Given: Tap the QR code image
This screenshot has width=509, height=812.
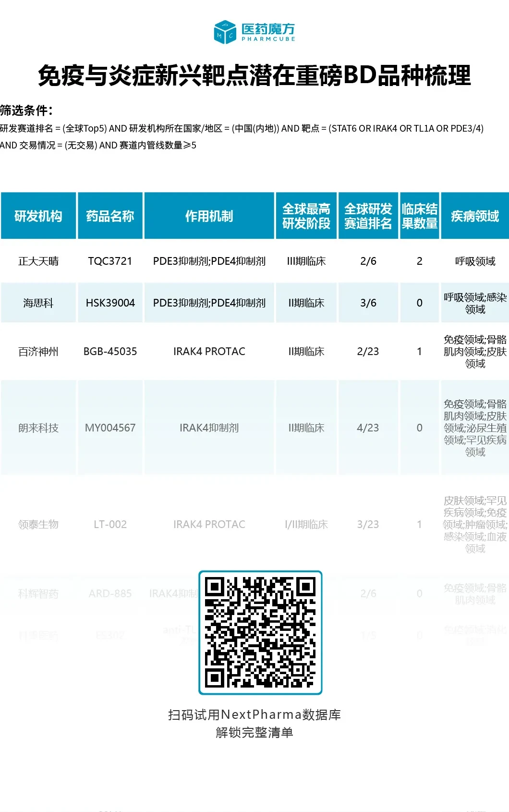Looking at the screenshot, I should [260, 632].
